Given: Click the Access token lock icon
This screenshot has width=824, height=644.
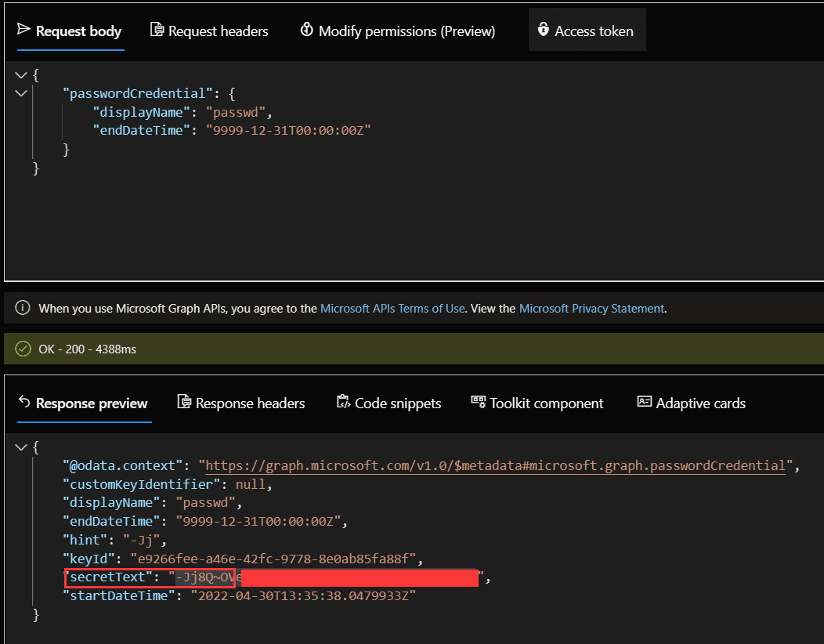Looking at the screenshot, I should [x=543, y=31].
